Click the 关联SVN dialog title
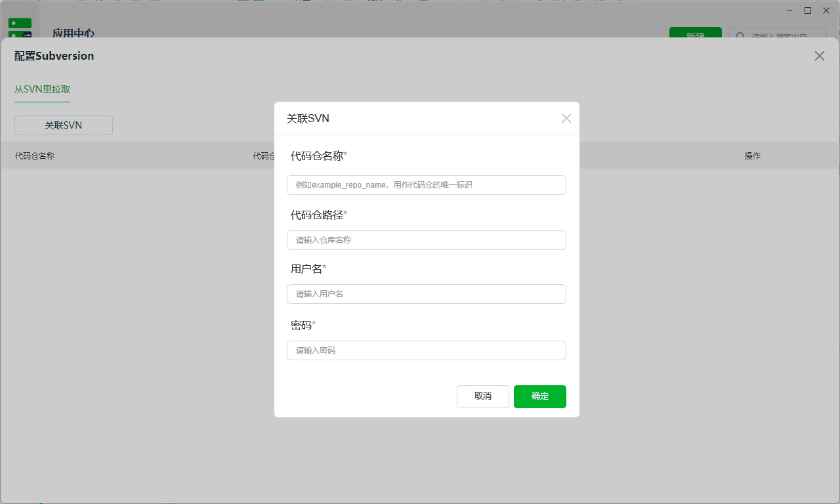The image size is (840, 504). point(308,119)
